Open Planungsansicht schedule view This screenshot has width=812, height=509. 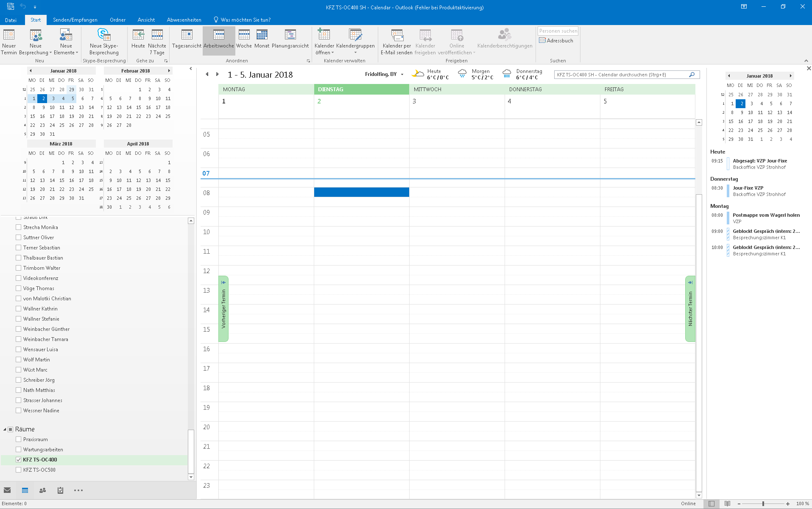[290, 39]
